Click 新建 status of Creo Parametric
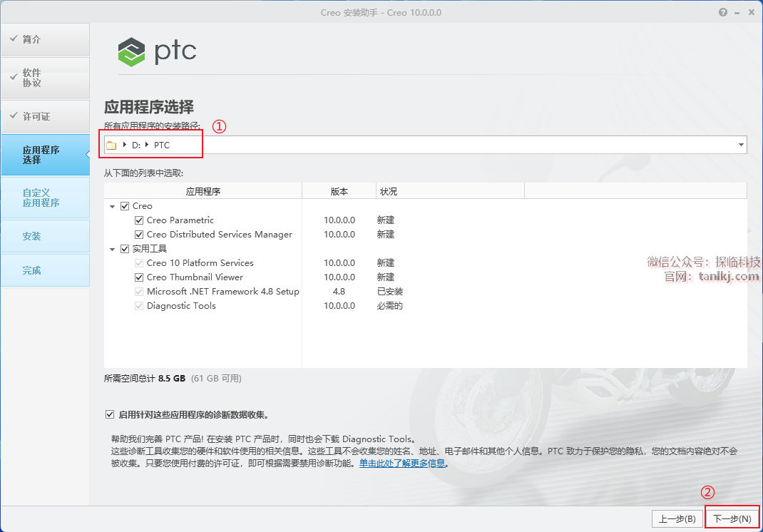 tap(385, 220)
